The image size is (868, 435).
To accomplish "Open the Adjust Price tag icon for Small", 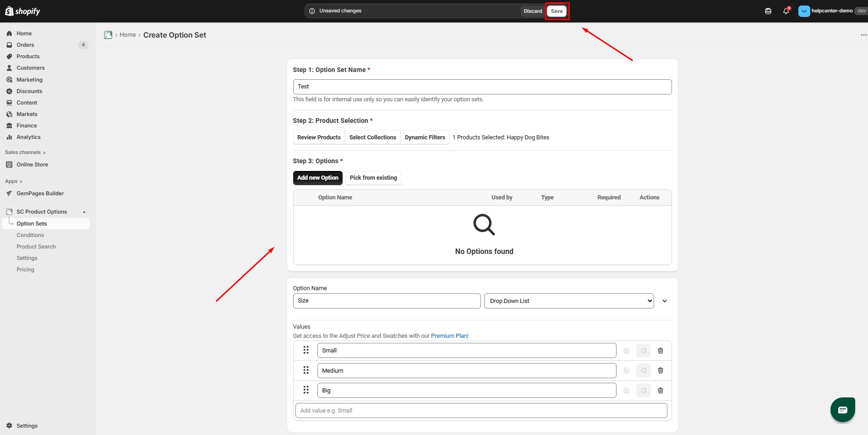I will coord(643,350).
